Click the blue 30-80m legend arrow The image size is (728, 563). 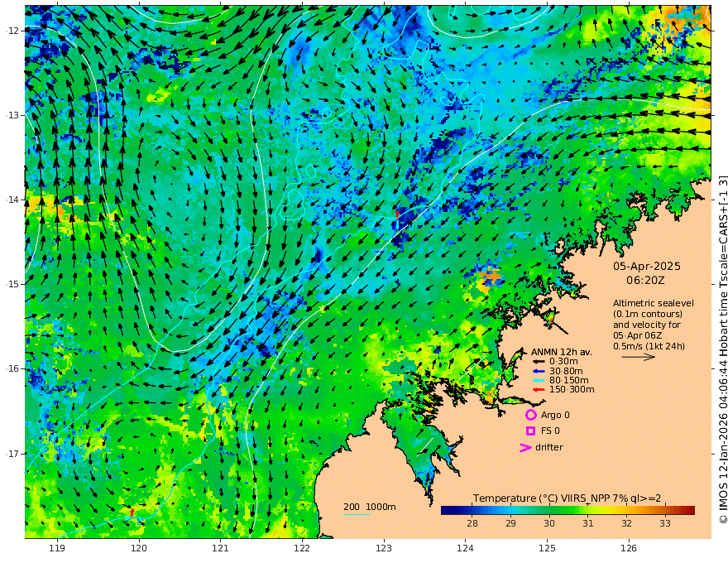click(539, 371)
